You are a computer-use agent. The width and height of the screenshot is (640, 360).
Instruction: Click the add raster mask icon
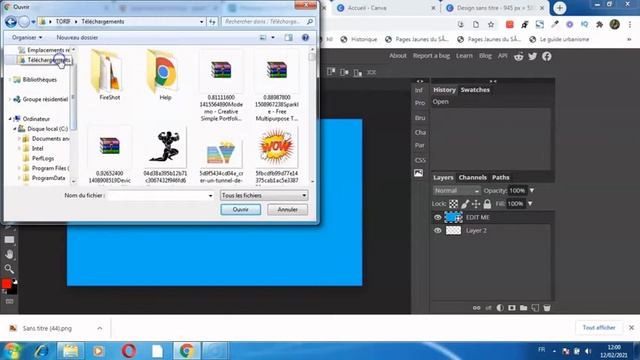512,308
